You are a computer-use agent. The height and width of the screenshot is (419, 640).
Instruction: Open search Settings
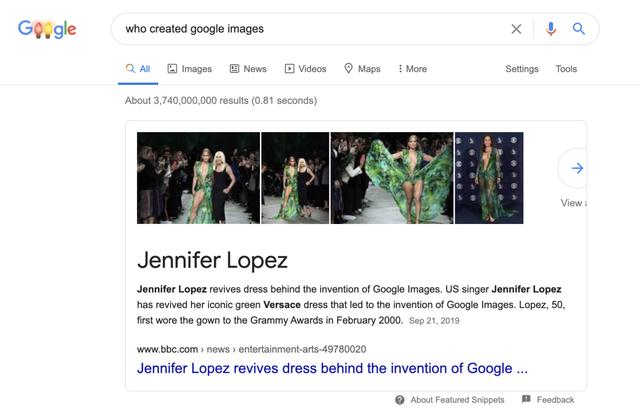(522, 69)
